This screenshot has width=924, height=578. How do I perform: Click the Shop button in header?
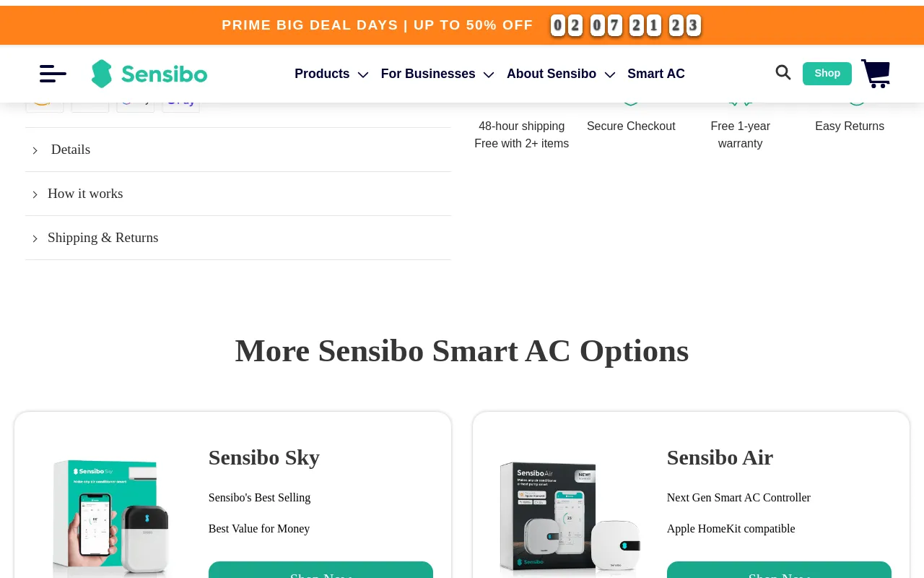827,73
